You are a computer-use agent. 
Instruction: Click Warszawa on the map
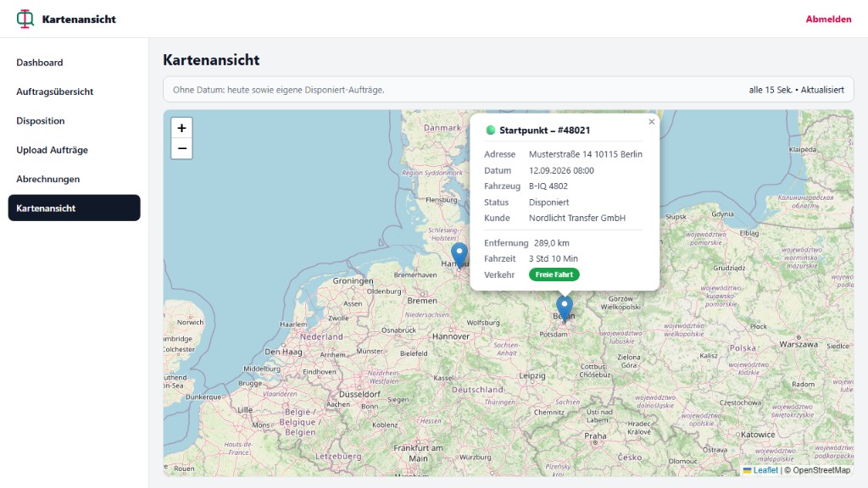tap(798, 344)
